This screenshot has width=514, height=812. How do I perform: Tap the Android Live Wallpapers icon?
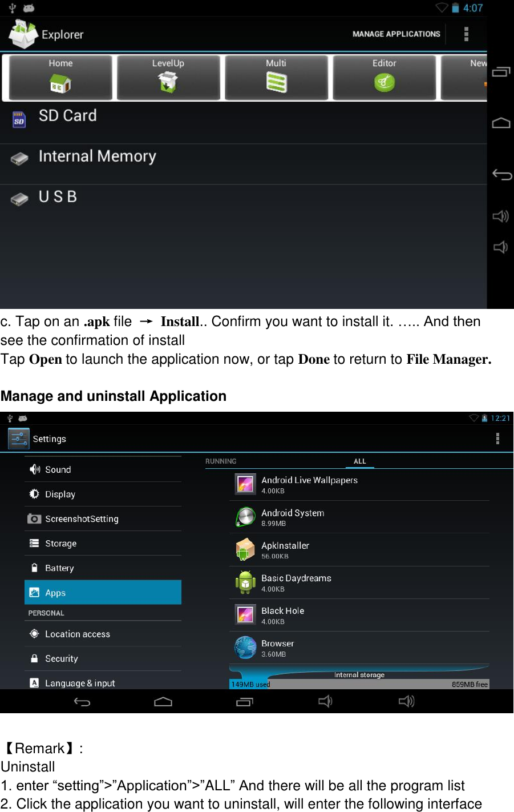[x=245, y=484]
